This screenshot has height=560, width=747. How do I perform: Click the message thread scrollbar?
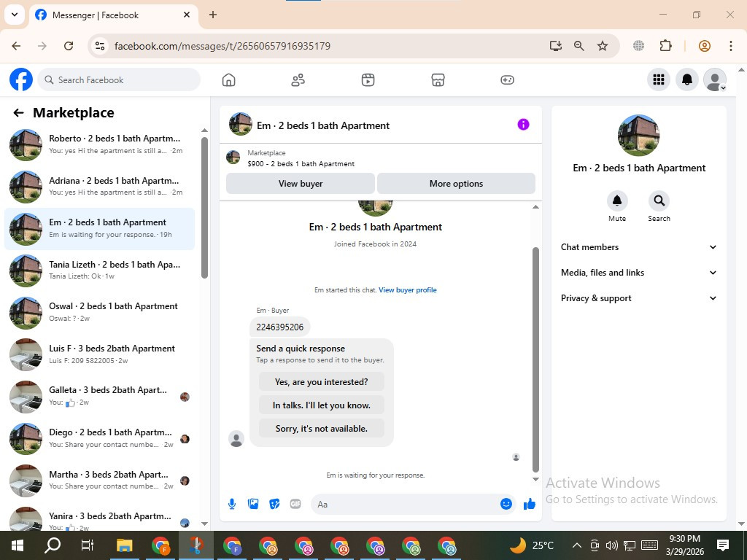[x=535, y=359]
